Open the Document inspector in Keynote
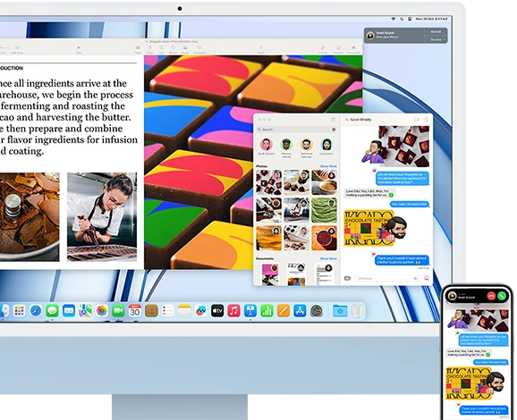 (x=353, y=49)
